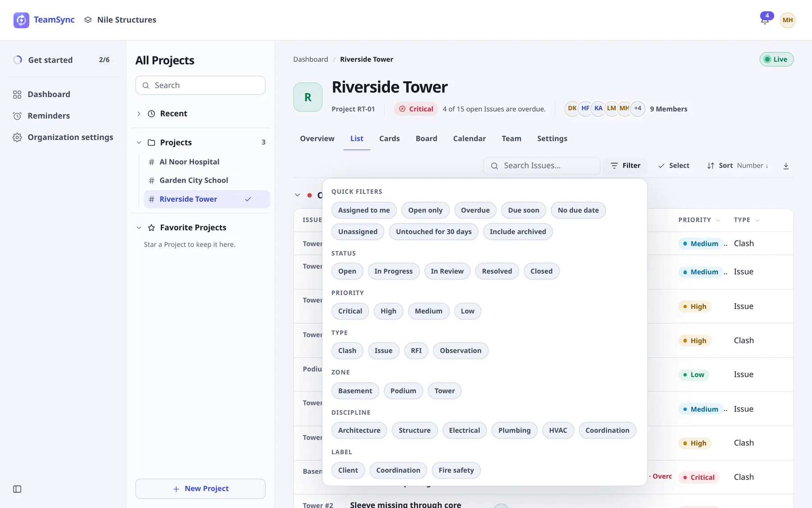Click the Nile Structures layers icon

(x=88, y=20)
